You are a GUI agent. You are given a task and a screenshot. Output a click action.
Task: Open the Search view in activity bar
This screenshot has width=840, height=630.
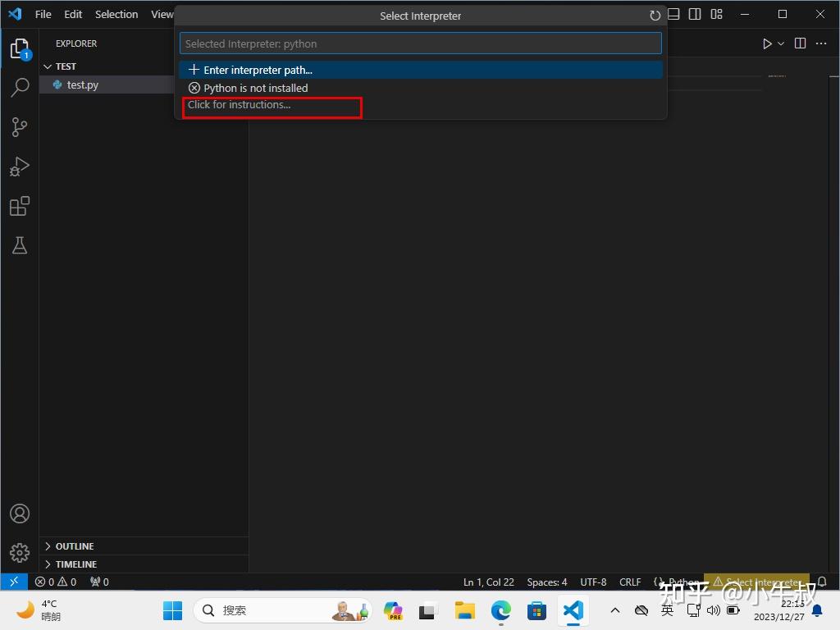click(20, 87)
